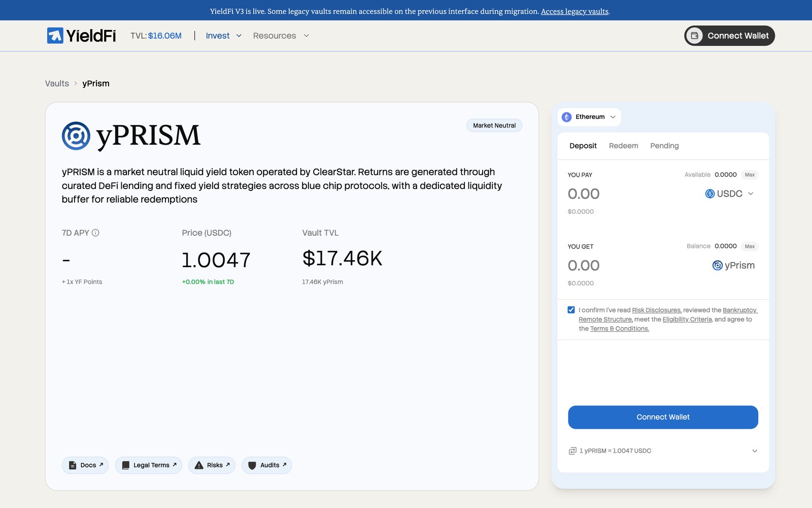Click Max beside Available balance

(x=750, y=175)
